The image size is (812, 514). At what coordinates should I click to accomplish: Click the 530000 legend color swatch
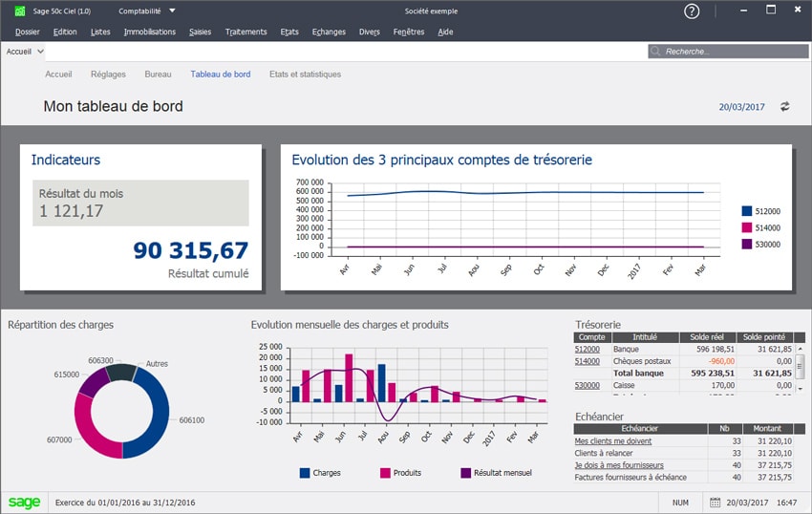point(747,244)
